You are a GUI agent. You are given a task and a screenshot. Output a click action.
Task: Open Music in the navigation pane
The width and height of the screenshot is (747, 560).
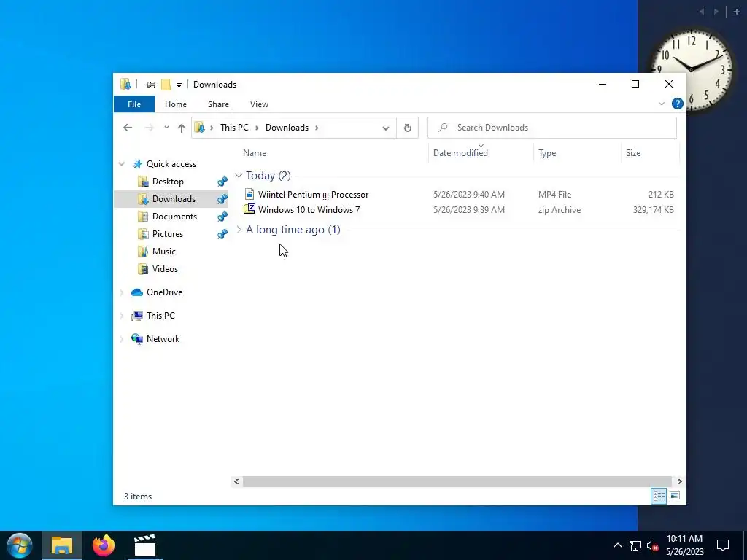[164, 252]
